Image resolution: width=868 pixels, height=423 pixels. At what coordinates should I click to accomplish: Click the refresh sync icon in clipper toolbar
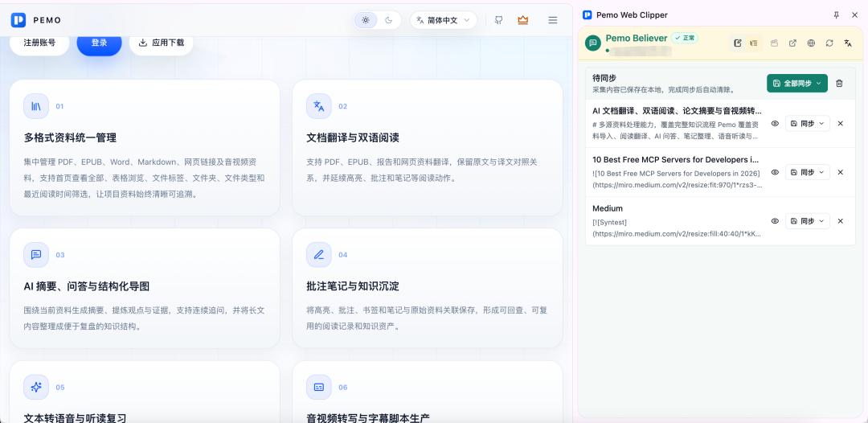click(829, 43)
